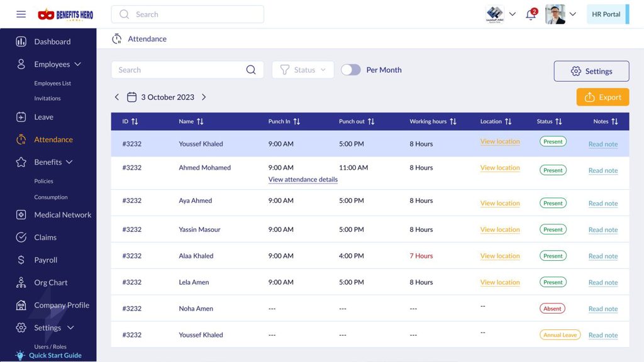Open the user profile dropdown chevron

(x=572, y=14)
